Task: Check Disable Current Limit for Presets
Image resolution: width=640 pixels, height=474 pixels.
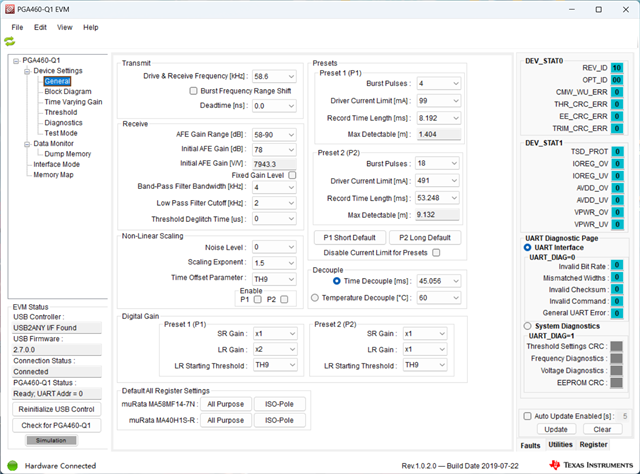Action: [x=436, y=252]
